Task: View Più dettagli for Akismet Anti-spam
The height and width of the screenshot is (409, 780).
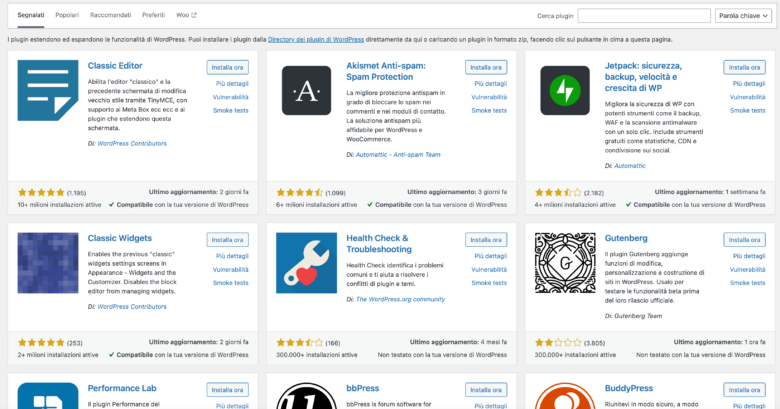Action: pos(489,84)
